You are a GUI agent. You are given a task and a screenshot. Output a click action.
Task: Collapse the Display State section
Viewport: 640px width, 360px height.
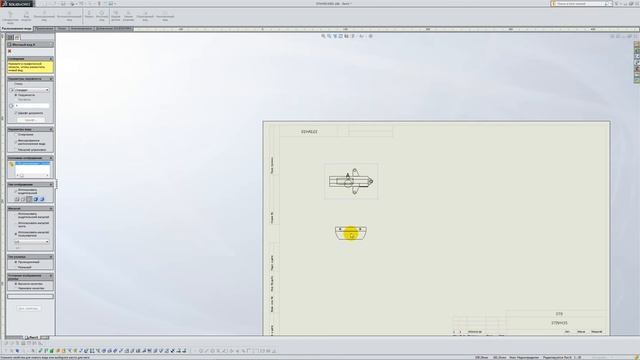(51, 158)
